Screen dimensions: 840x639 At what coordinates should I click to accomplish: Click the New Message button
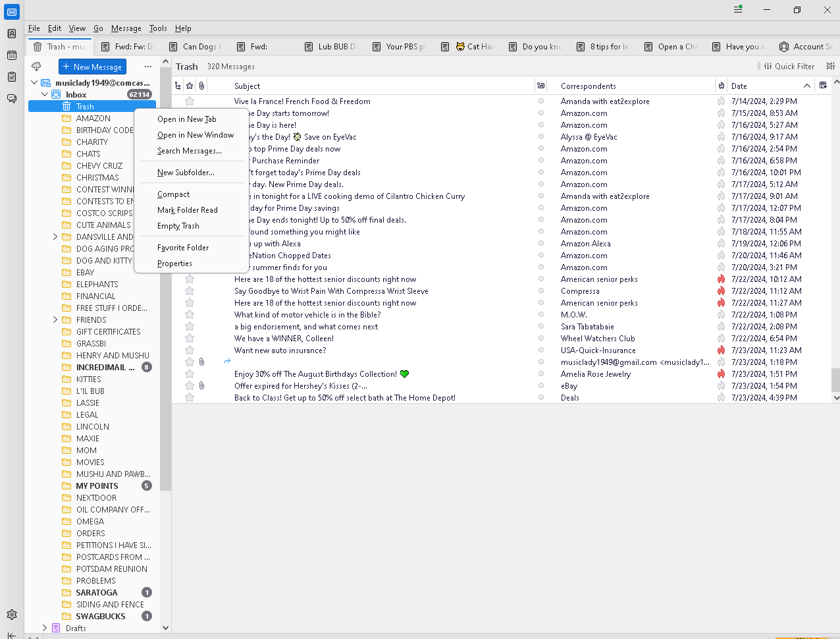click(x=92, y=67)
